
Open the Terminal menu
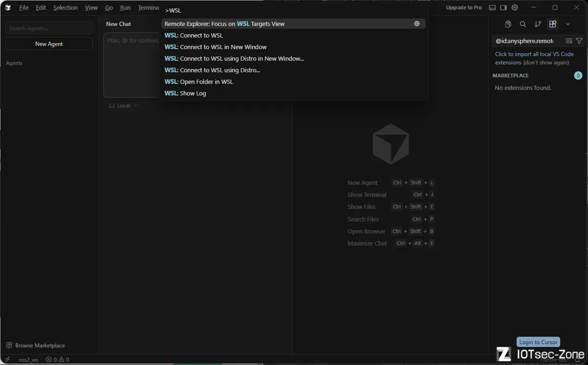click(148, 7)
